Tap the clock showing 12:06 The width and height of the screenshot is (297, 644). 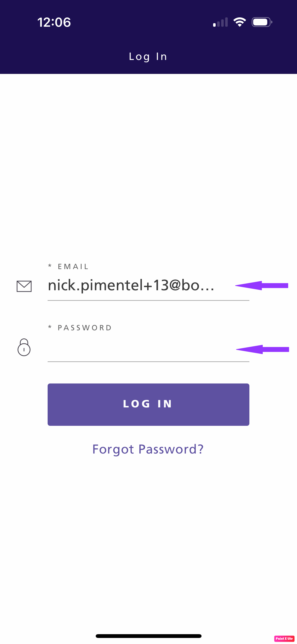click(54, 22)
